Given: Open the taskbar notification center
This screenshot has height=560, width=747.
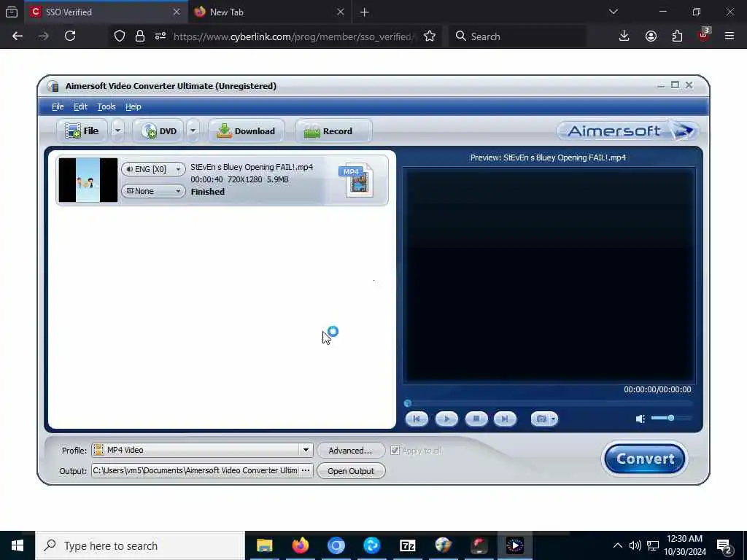Looking at the screenshot, I should pos(724,547).
